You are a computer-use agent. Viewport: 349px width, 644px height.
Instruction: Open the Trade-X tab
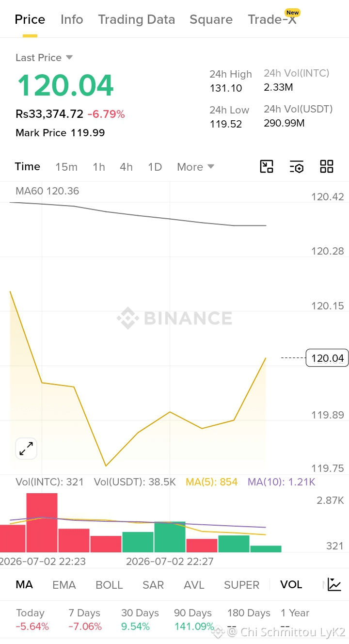tap(272, 19)
